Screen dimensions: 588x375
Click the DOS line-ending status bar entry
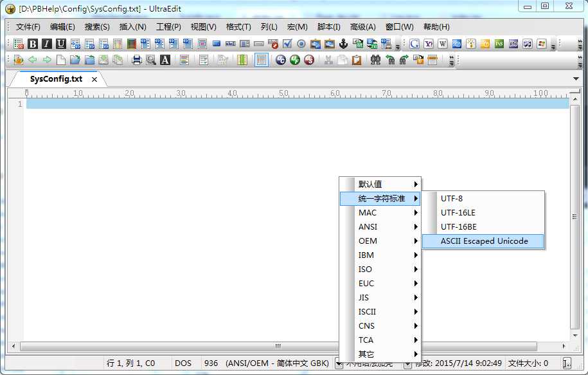click(x=183, y=363)
